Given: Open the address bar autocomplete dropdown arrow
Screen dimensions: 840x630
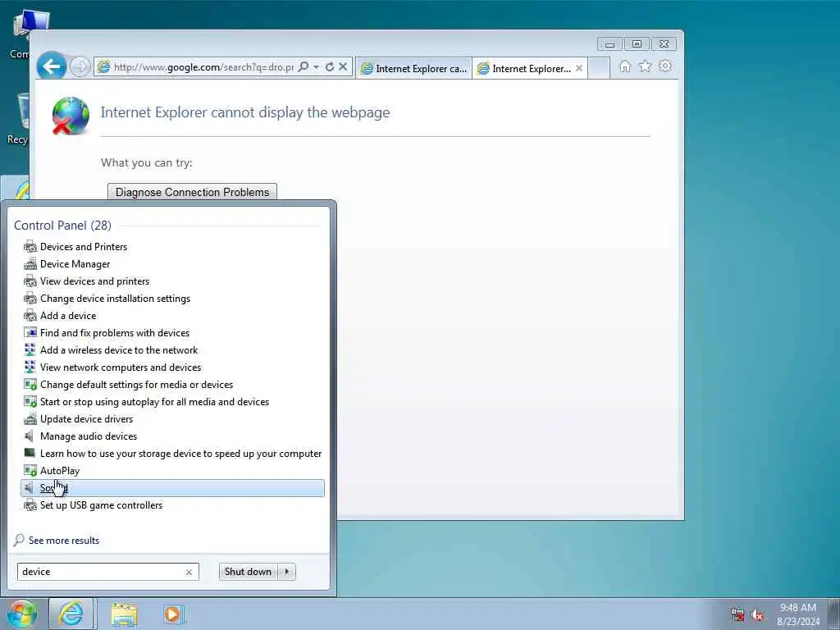Looking at the screenshot, I should click(x=316, y=67).
